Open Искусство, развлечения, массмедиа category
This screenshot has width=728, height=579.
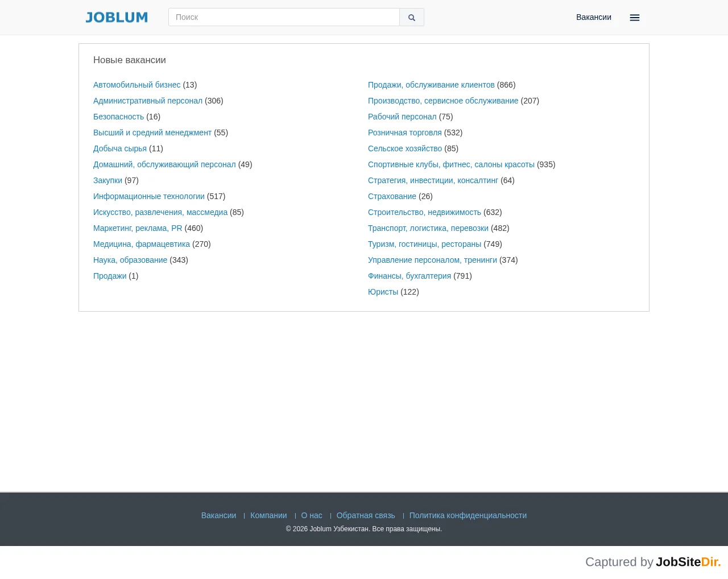(160, 212)
